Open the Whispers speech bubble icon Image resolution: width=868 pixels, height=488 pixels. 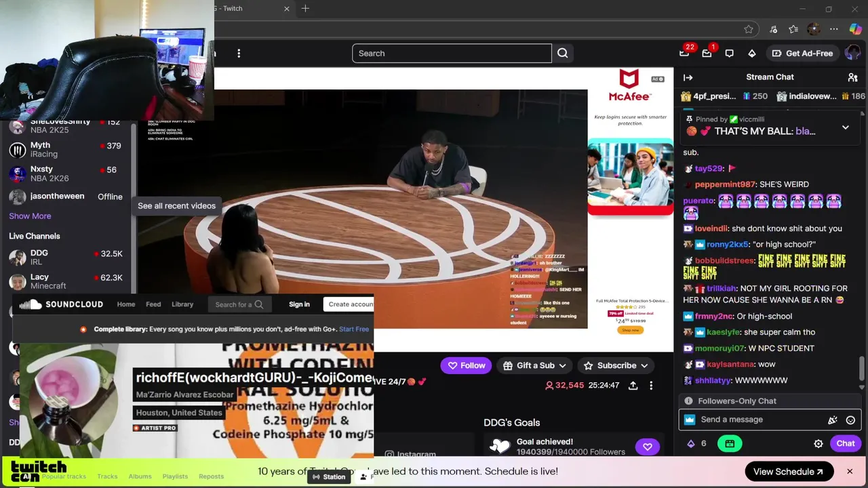[729, 53]
